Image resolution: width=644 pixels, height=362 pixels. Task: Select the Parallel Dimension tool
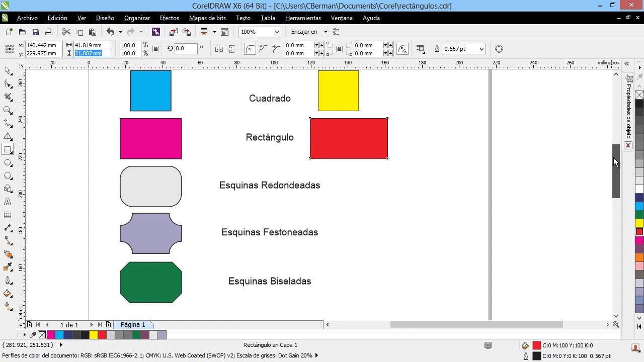coord(8,228)
